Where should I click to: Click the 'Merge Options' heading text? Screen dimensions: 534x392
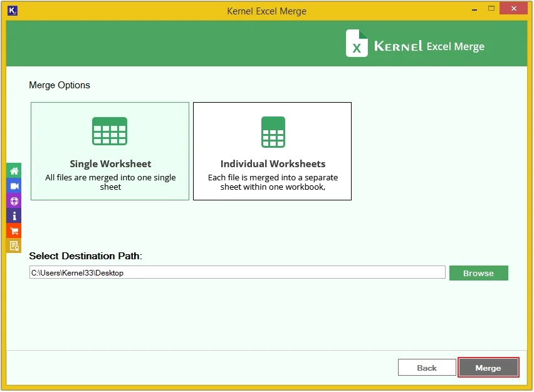[60, 85]
